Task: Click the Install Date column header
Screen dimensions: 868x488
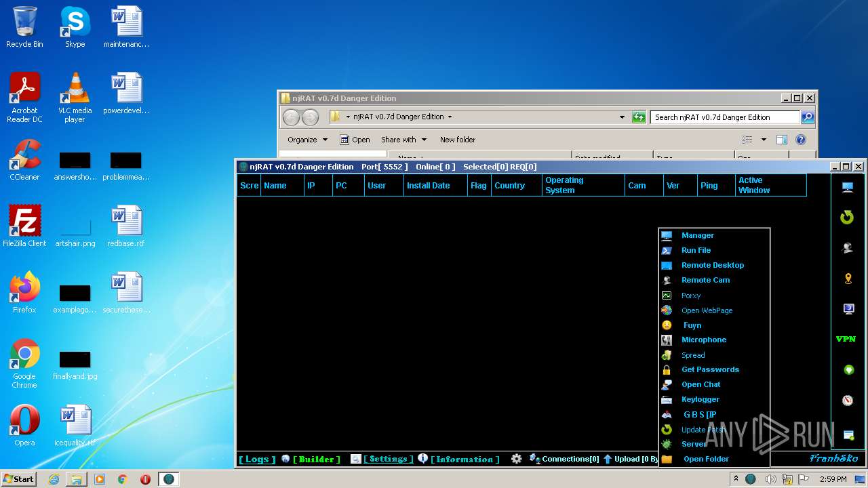Action: 435,185
